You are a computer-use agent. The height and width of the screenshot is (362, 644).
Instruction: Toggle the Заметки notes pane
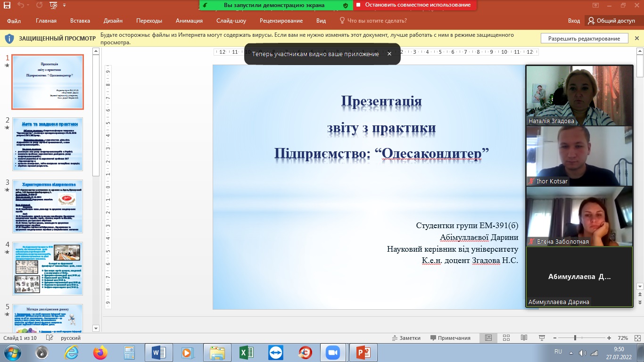point(406,338)
